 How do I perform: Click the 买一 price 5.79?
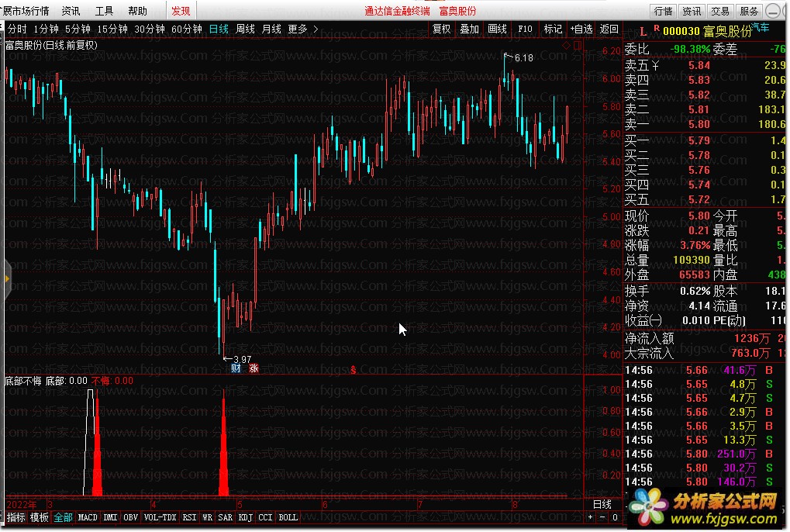tap(699, 140)
